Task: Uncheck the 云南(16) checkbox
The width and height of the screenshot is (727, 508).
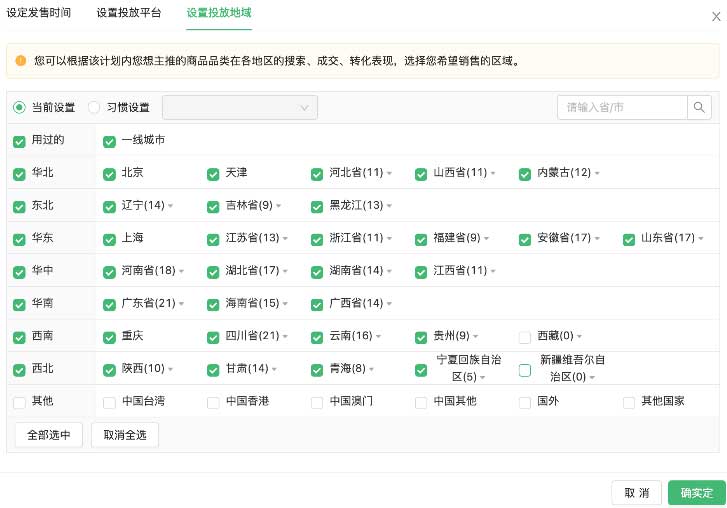Action: [x=317, y=337]
